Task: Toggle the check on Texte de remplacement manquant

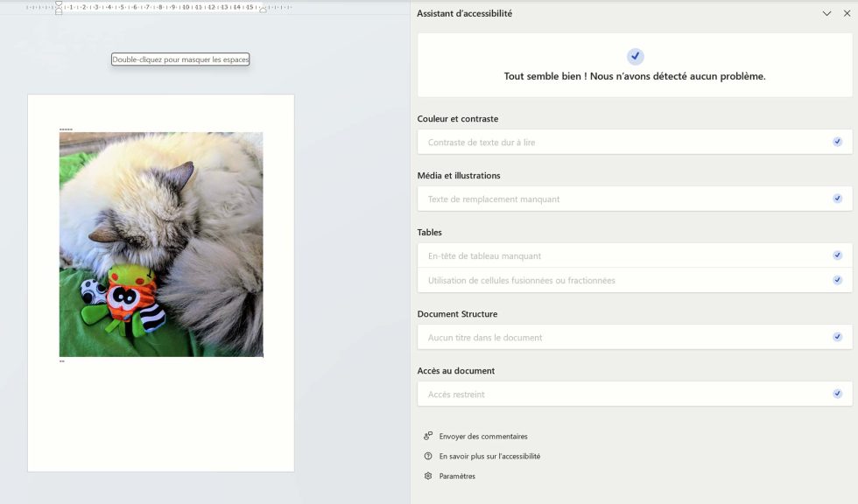Action: tap(838, 198)
